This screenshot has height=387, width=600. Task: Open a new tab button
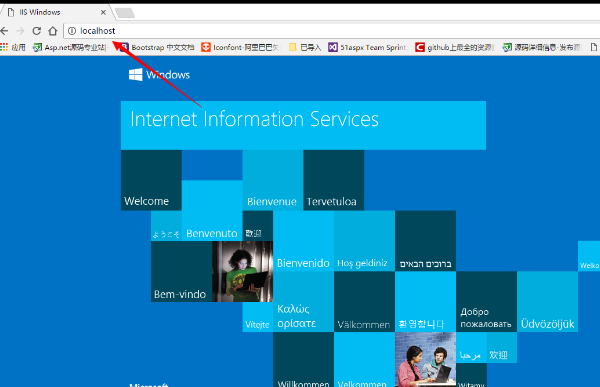[x=125, y=13]
